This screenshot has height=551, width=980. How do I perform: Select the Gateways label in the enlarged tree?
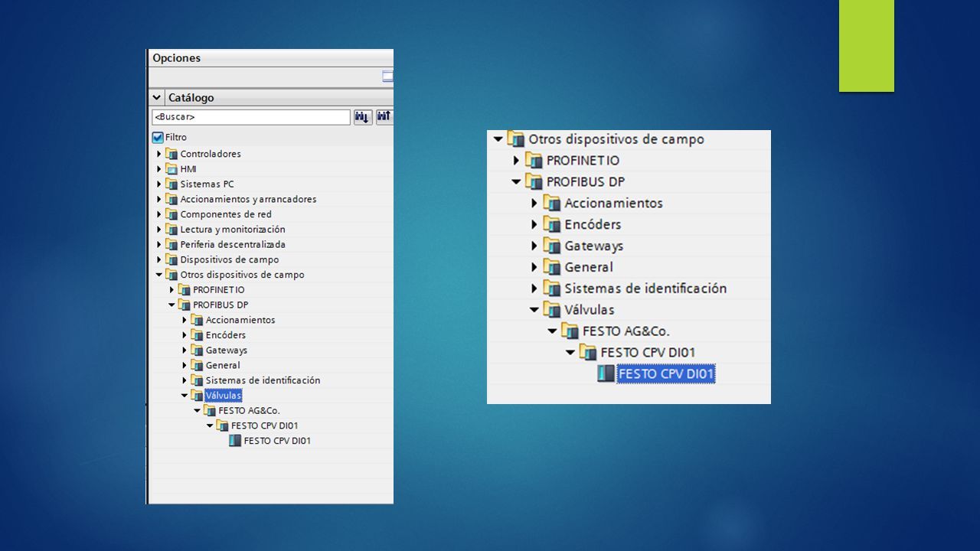[594, 246]
